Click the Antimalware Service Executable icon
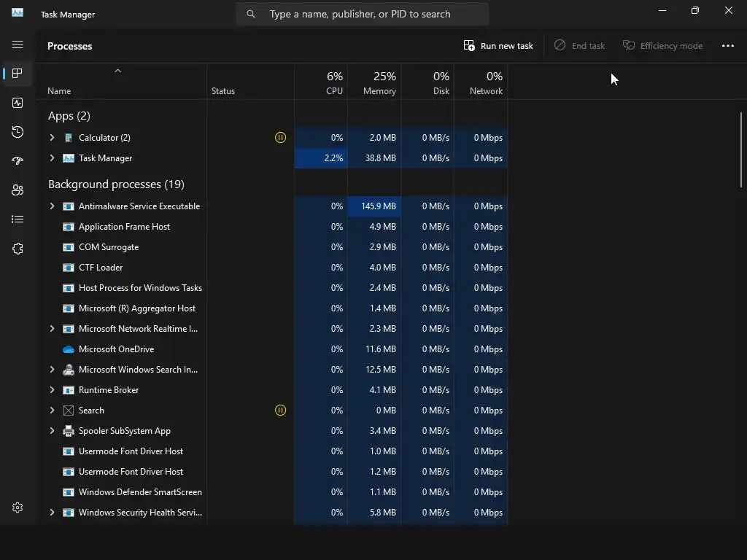 [x=69, y=206]
